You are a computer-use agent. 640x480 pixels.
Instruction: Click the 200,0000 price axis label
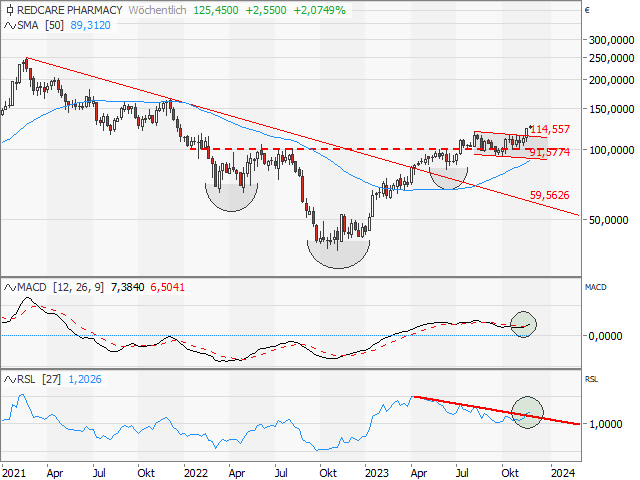point(611,80)
